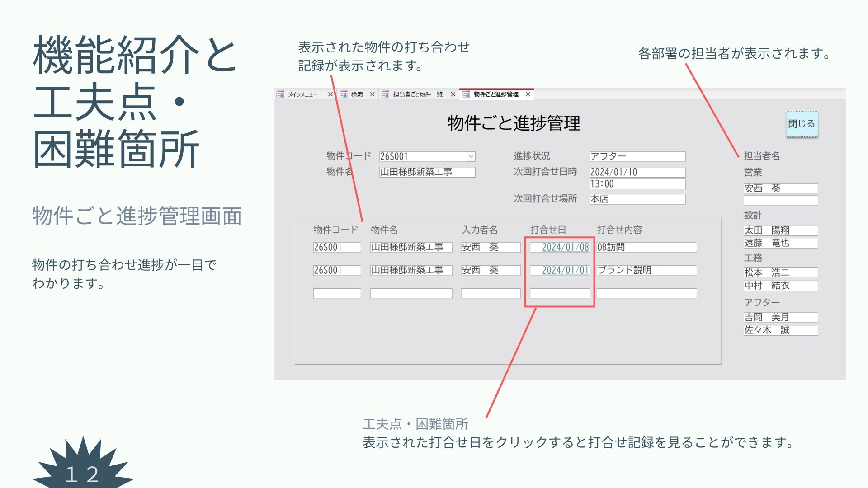The image size is (868, 488).
Task: Click form icon on 物件ごと進捗管理 tab
Action: [x=466, y=94]
